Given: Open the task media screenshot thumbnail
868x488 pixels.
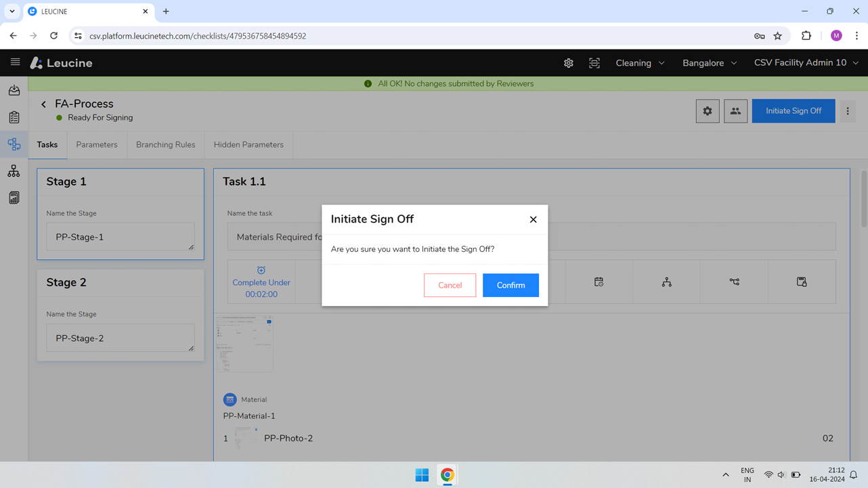Looking at the screenshot, I should 244,343.
